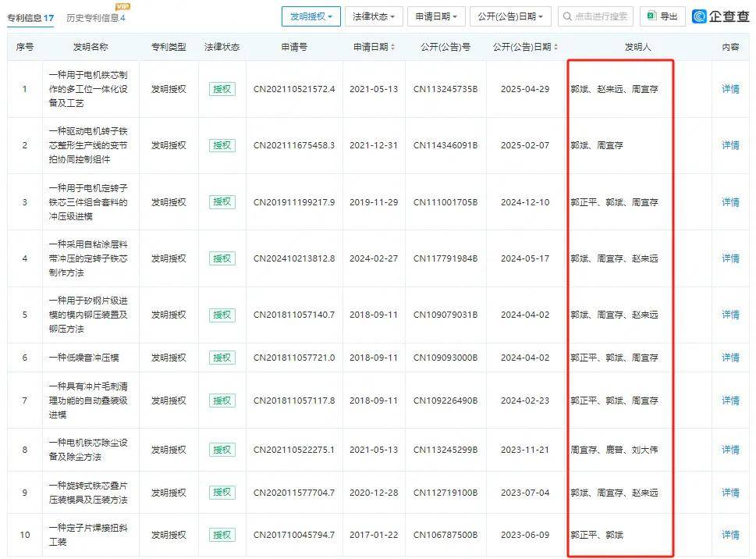Switch to the 历史专利信息 tab

(95, 18)
